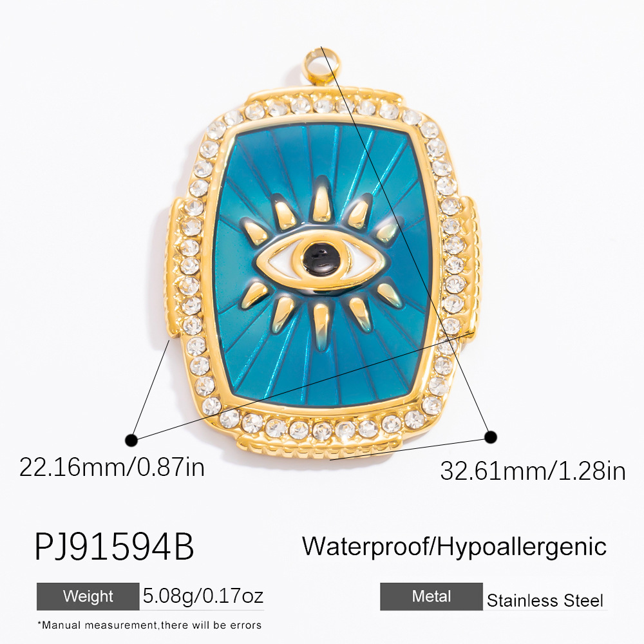Click the Stainless Steel value text
The width and height of the screenshot is (644, 644).
pyautogui.click(x=545, y=601)
